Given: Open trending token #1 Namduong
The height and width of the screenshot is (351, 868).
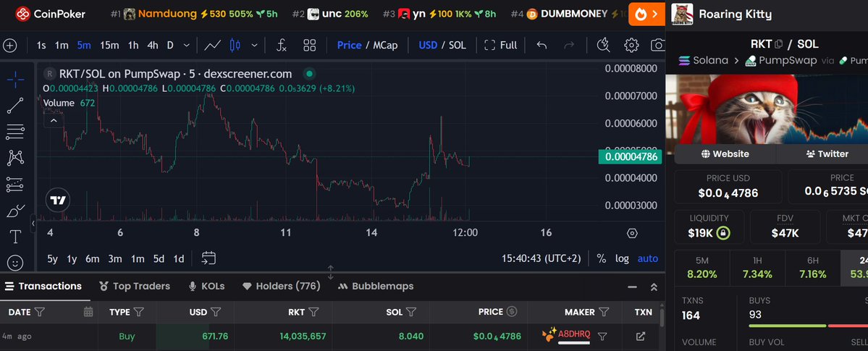Looking at the screenshot, I should tap(194, 14).
